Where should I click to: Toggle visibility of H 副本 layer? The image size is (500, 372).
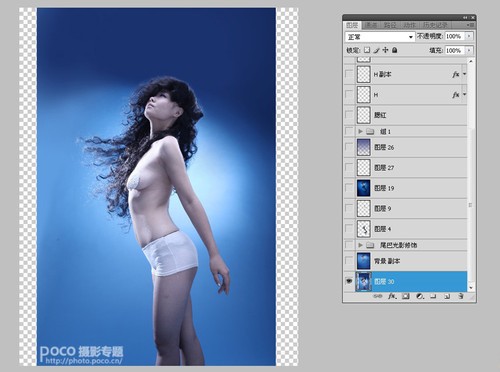tap(349, 74)
